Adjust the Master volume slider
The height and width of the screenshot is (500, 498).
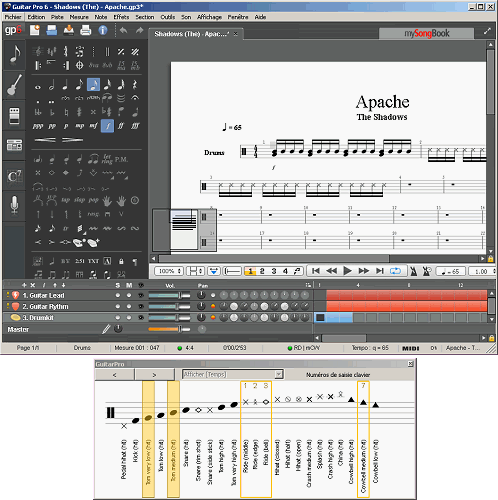(169, 329)
